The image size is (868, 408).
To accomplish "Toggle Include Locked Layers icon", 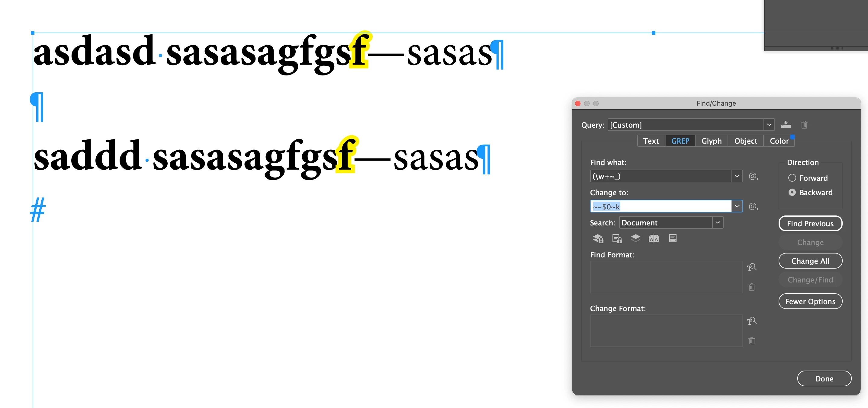I will tap(598, 238).
